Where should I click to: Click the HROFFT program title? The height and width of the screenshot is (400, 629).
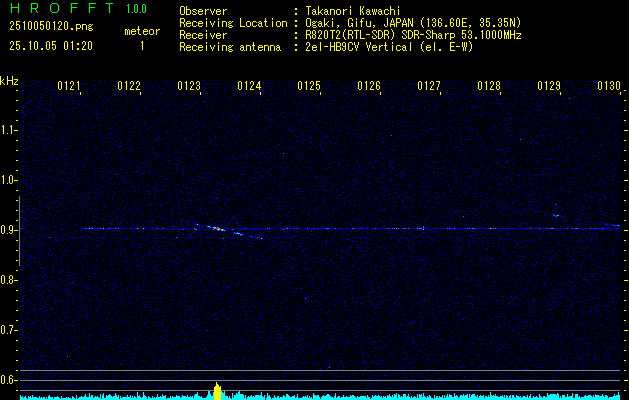click(61, 8)
